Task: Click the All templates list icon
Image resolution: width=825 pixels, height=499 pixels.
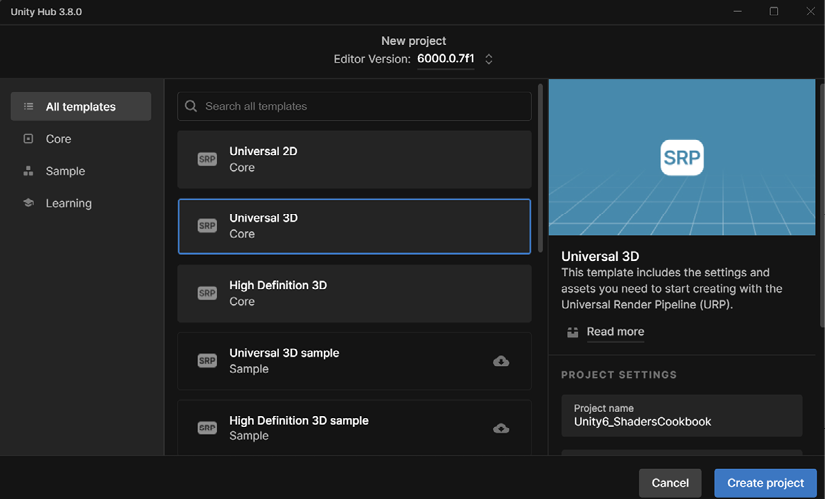Action: point(28,106)
